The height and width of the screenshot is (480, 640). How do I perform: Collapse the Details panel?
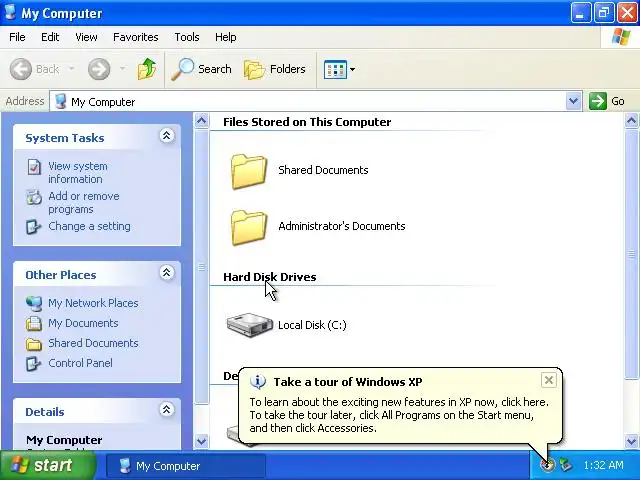click(167, 409)
